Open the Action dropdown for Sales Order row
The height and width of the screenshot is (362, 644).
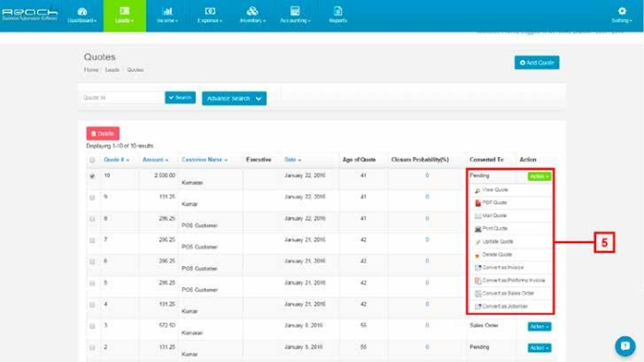pyautogui.click(x=540, y=326)
